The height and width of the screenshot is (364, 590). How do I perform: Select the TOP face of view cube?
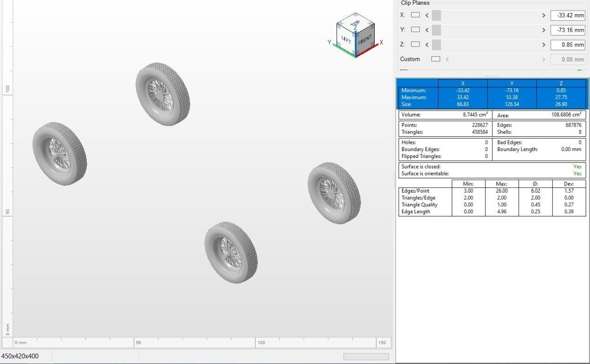tap(355, 23)
